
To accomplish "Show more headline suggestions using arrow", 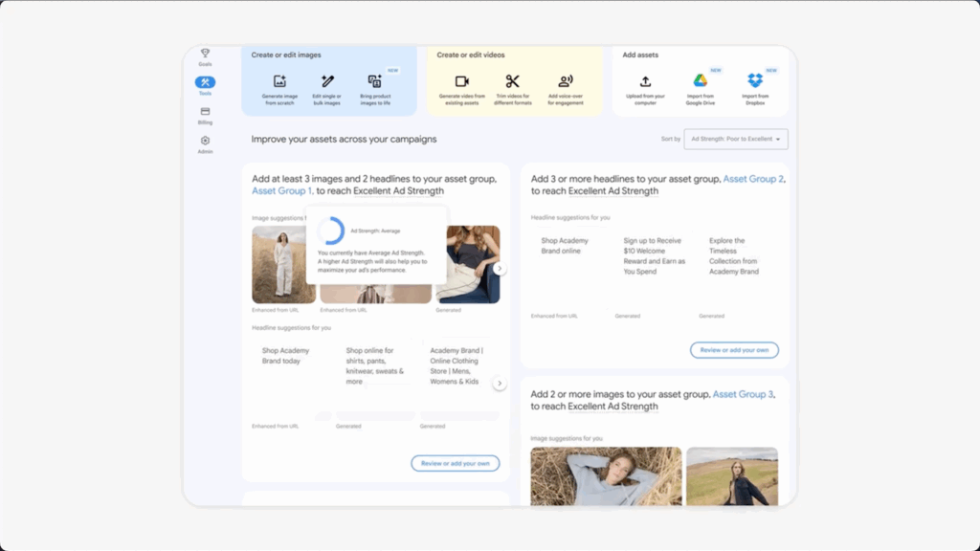I will pyautogui.click(x=500, y=383).
